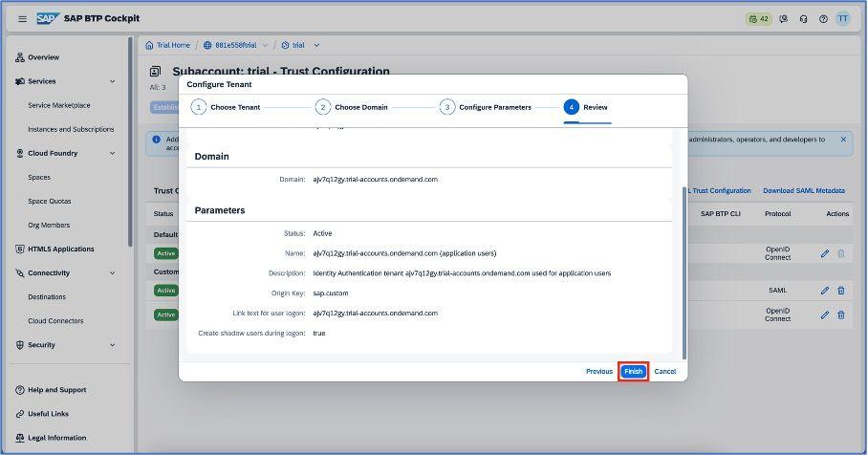Open the notifications counter showing 42

758,19
